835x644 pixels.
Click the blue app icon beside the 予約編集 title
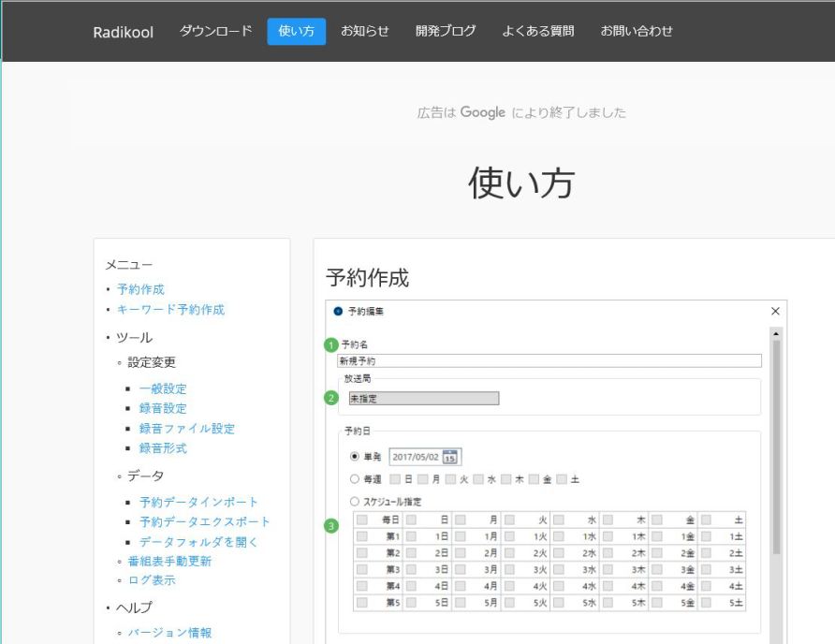coord(338,311)
